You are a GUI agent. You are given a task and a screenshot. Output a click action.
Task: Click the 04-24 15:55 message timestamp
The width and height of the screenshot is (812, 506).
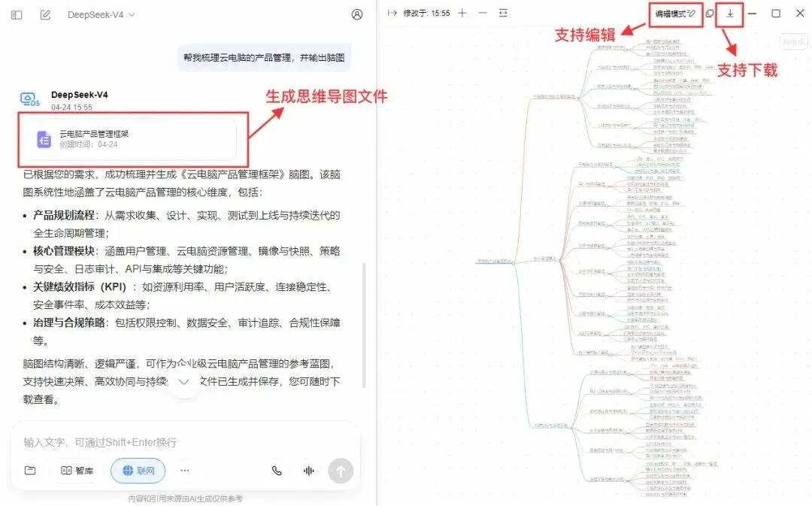(71, 108)
